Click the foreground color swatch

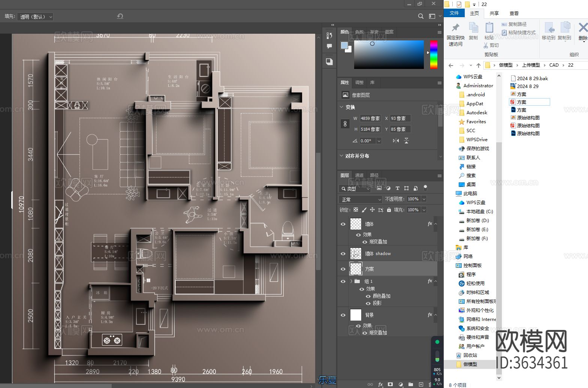coord(344,45)
